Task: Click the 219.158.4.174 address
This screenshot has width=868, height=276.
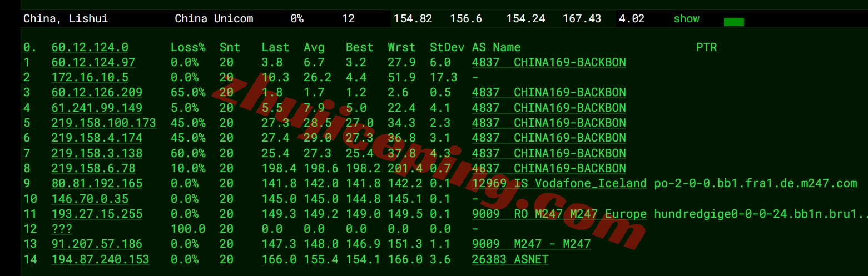Action: point(97,138)
